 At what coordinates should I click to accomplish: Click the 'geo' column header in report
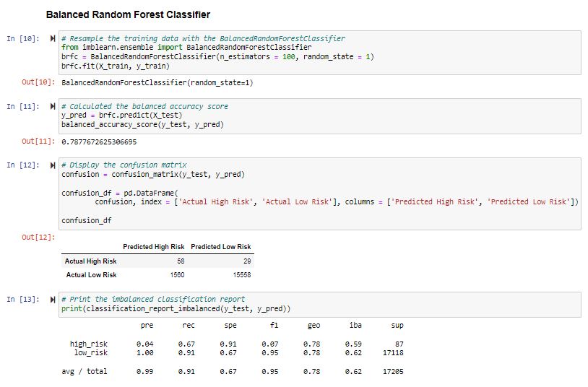click(314, 326)
